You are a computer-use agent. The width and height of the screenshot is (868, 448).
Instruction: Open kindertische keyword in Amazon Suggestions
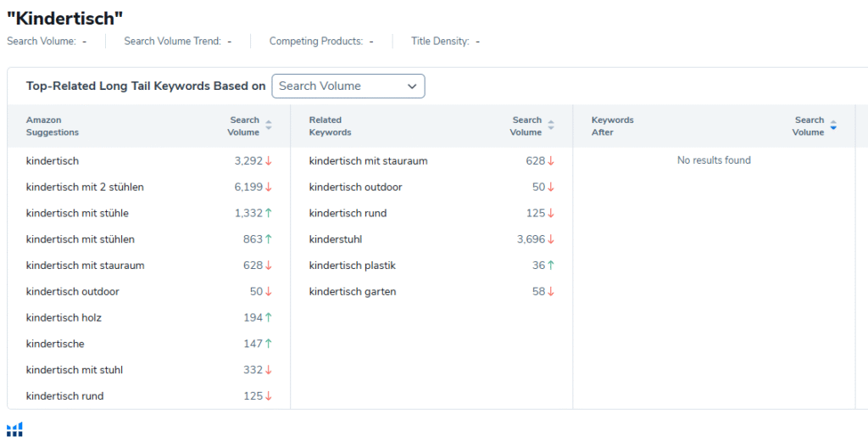[55, 344]
